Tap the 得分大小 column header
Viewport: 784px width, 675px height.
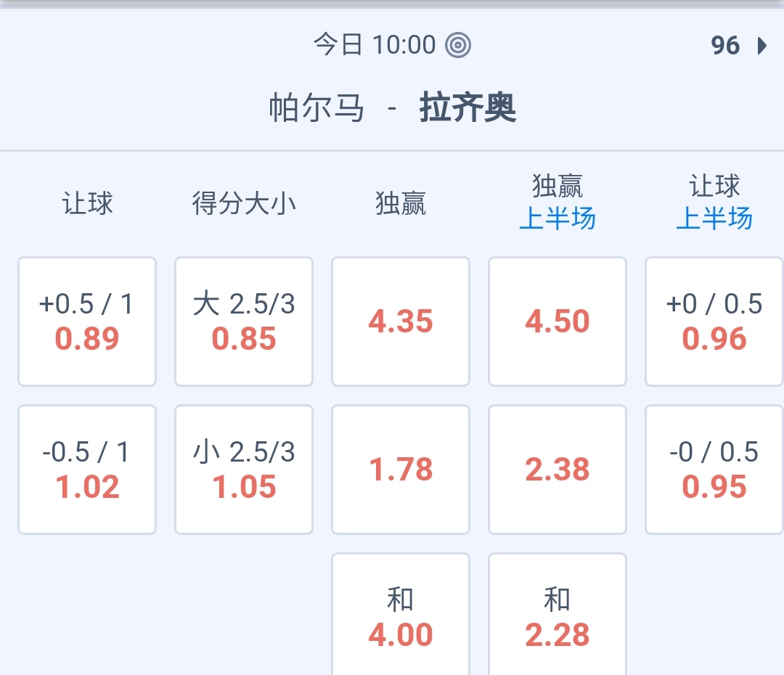tap(244, 203)
